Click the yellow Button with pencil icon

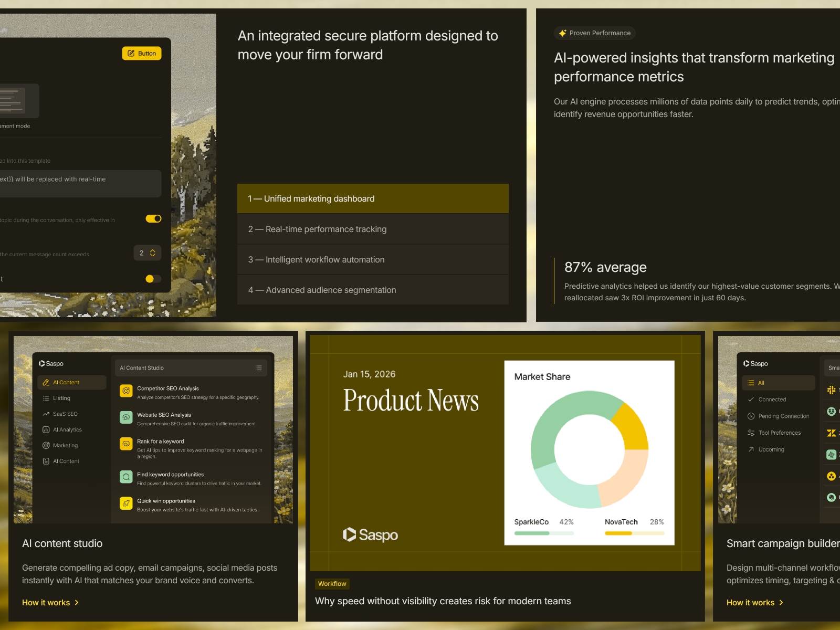[x=142, y=53]
